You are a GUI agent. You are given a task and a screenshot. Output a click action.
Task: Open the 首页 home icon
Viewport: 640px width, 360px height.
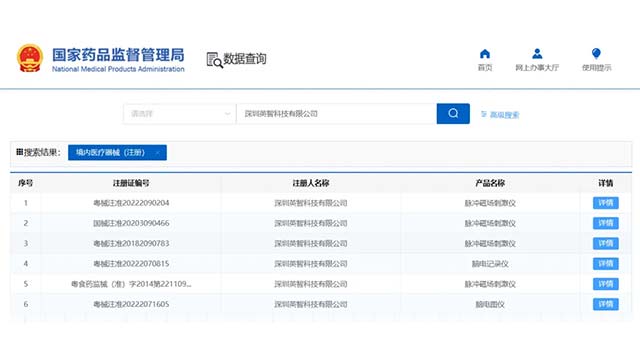(484, 53)
